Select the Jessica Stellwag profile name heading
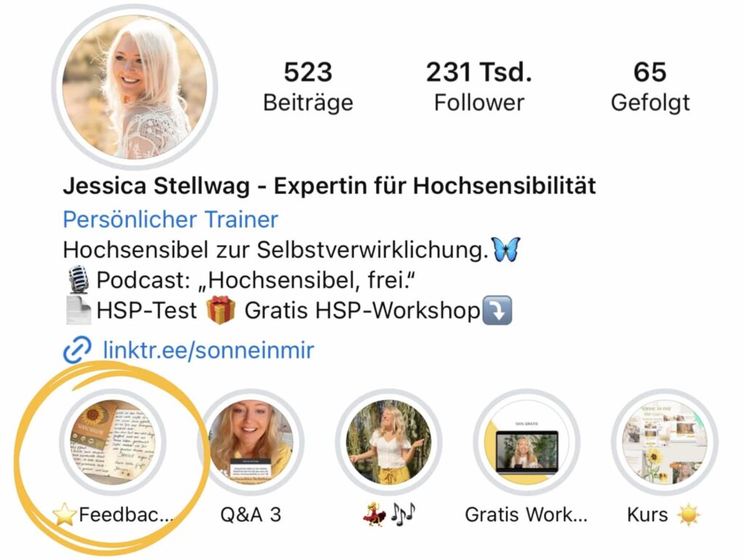This screenshot has height=560, width=744. click(x=329, y=185)
